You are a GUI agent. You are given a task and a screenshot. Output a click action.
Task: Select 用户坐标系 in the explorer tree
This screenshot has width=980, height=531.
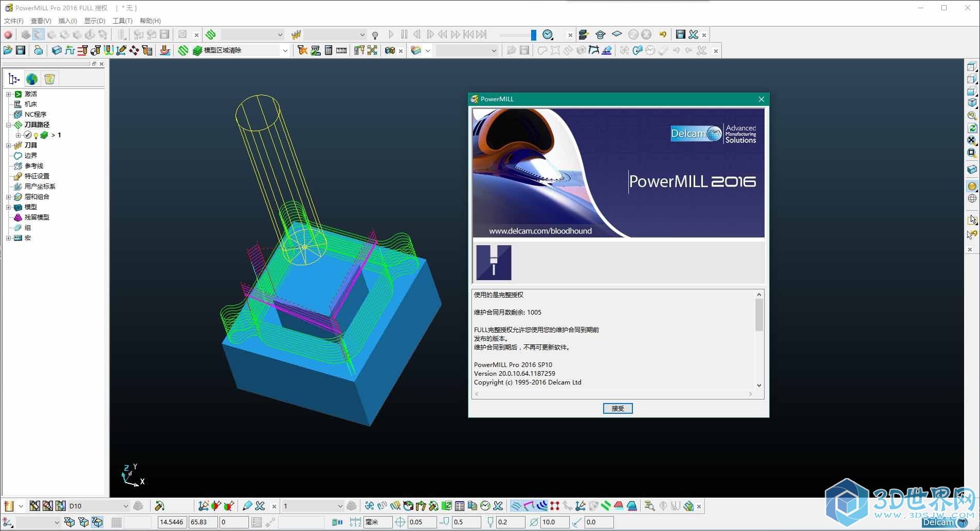[40, 187]
